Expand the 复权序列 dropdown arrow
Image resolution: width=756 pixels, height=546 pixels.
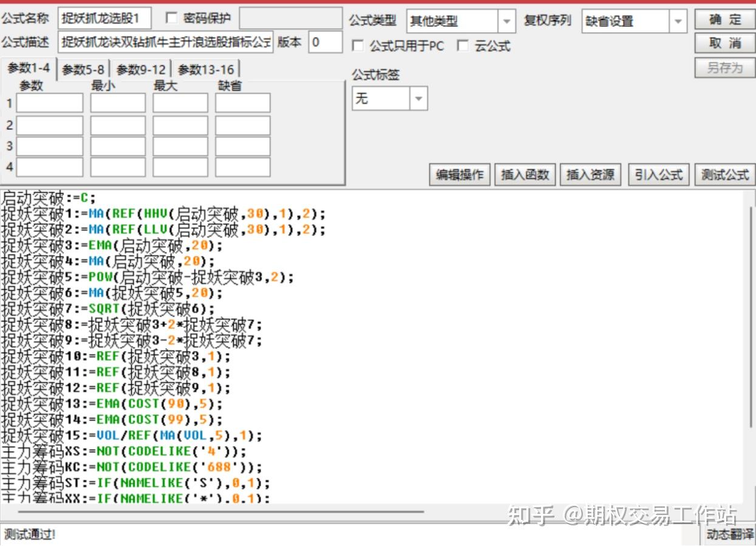point(678,21)
